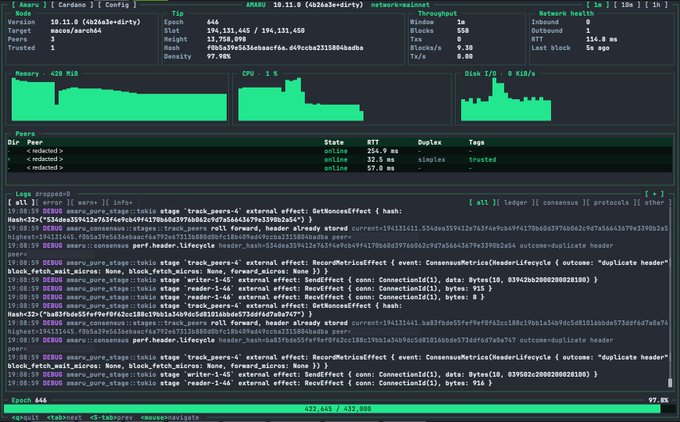Click the [ + ] button in Logs panel

[654, 194]
